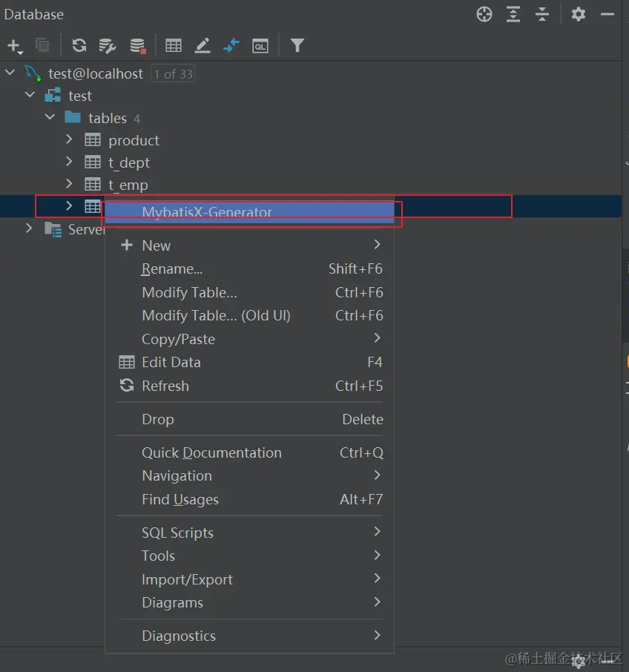Click the Database panel title

[34, 15]
